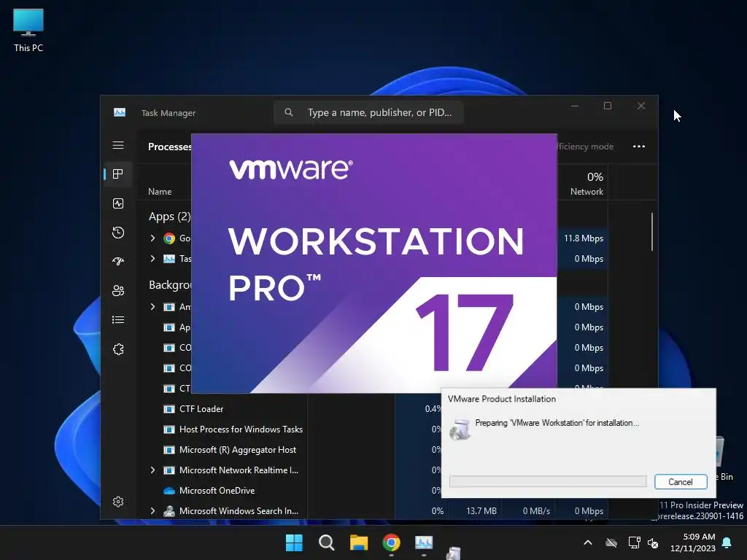Open the App history page icon
The image size is (747, 560).
[x=118, y=233]
